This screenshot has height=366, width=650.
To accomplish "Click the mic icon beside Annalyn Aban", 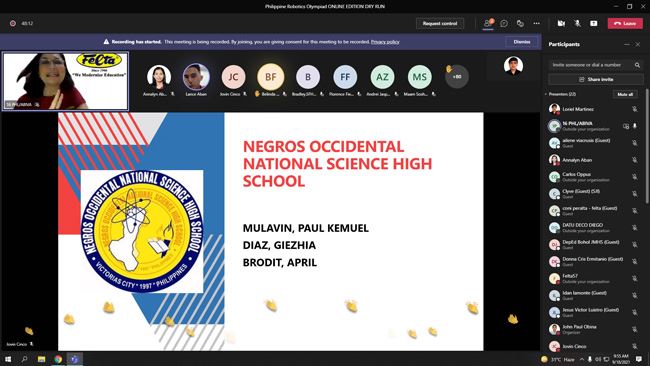I will tap(635, 160).
